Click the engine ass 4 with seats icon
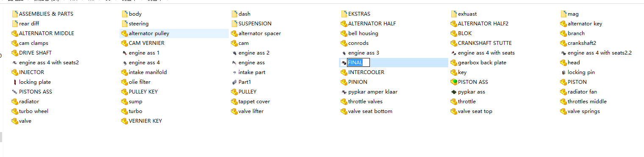 coord(454,53)
